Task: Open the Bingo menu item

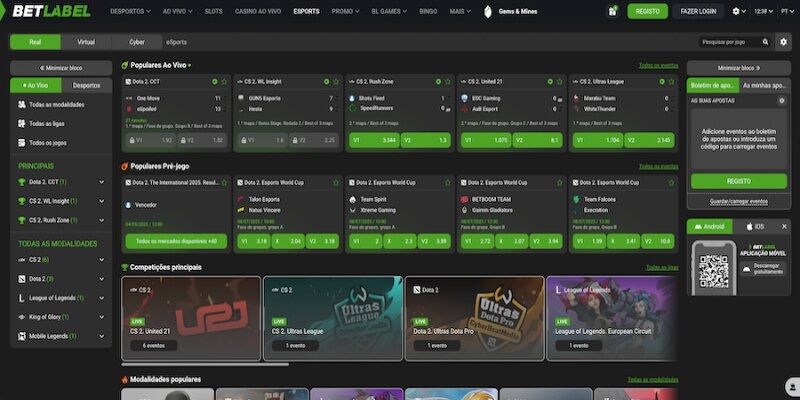Action: 428,11
